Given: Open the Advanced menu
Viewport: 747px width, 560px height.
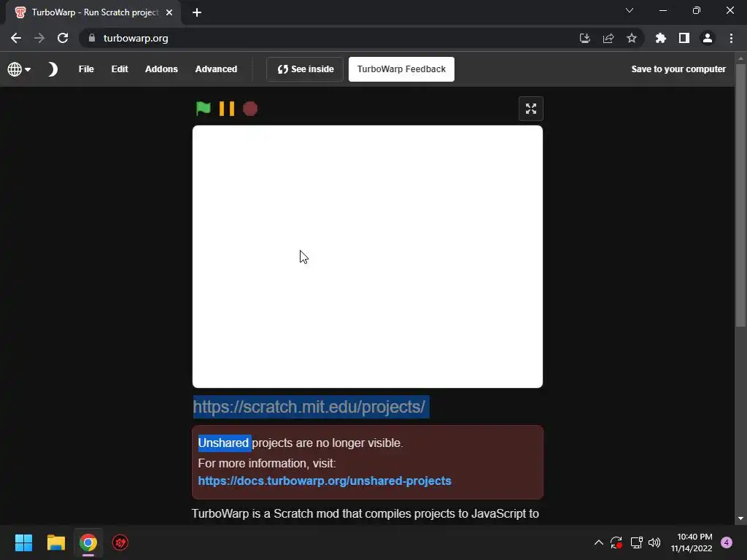Looking at the screenshot, I should point(216,69).
